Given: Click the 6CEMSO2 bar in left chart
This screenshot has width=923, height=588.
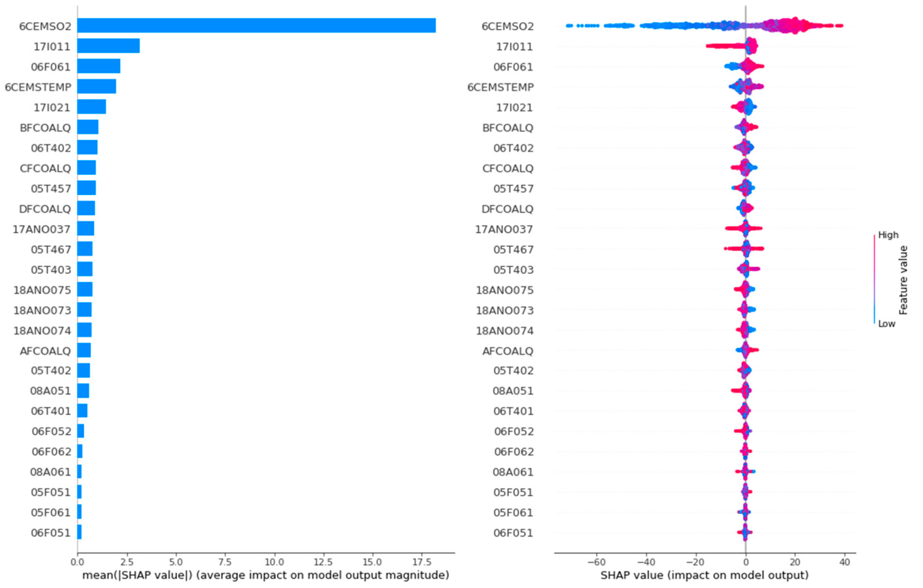Looking at the screenshot, I should 257,26.
